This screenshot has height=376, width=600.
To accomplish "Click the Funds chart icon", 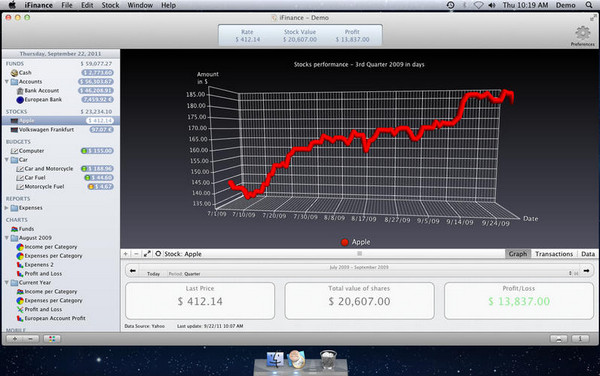I will tap(15, 229).
